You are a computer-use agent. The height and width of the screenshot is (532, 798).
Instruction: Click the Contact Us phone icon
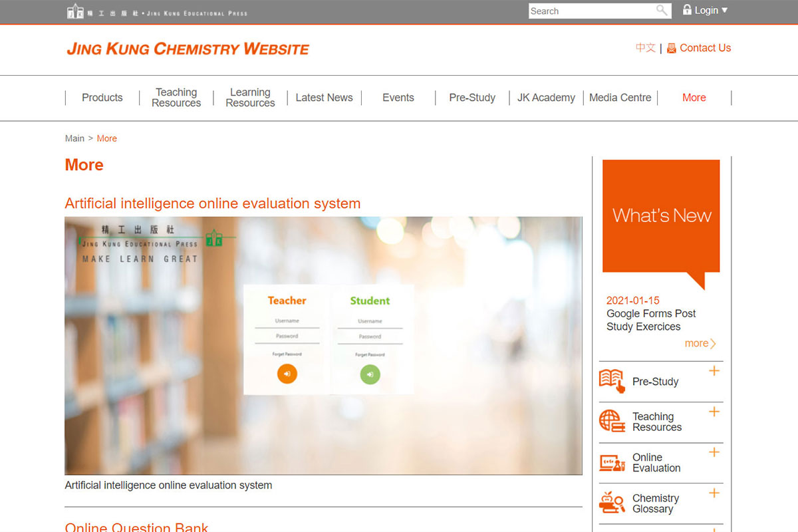coord(672,48)
